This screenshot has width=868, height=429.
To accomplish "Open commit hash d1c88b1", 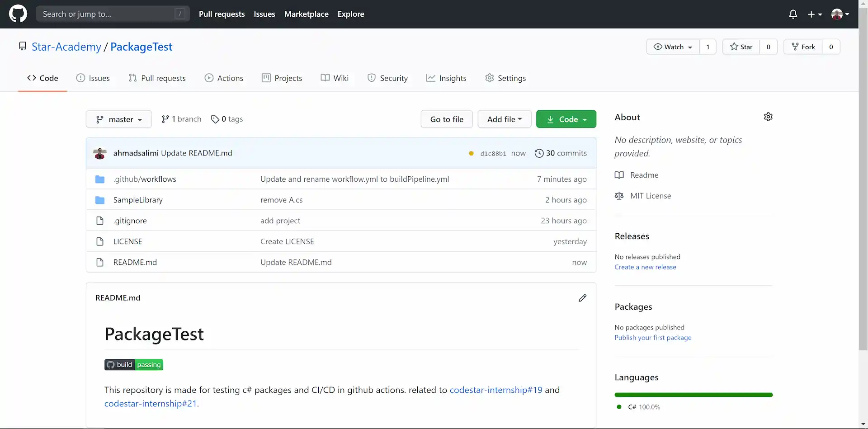I will [x=493, y=154].
